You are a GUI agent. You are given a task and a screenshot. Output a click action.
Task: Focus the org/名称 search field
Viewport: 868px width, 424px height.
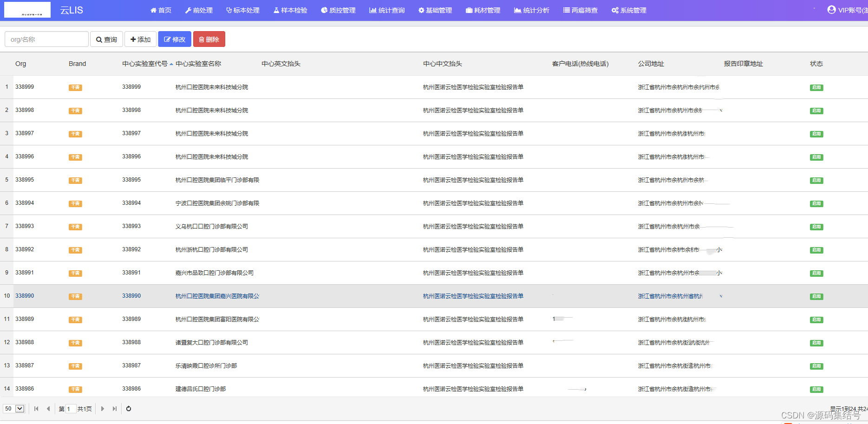click(x=46, y=39)
